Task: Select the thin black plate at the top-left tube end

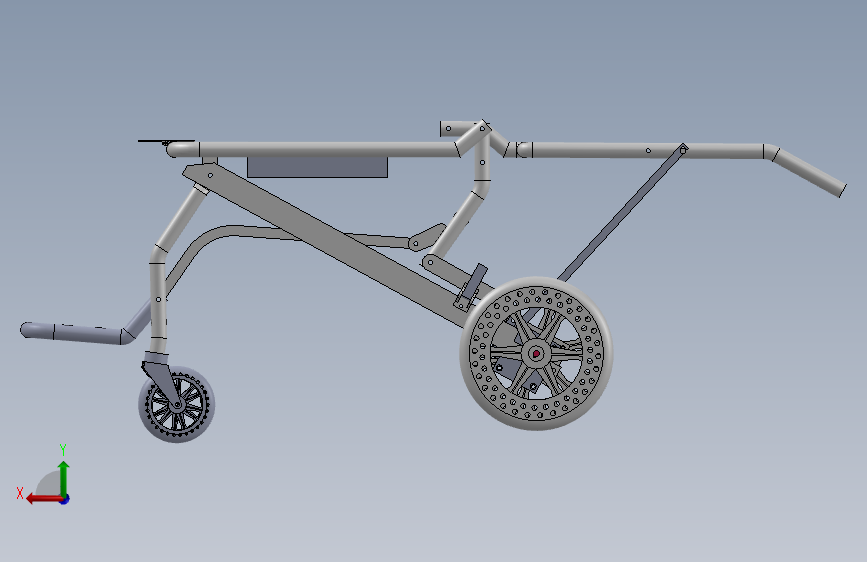Action: click(166, 141)
